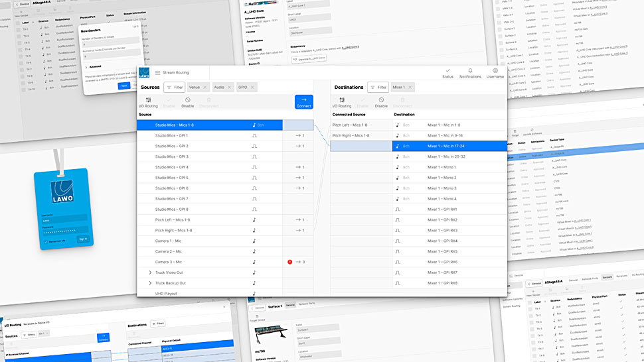
Task: Remove the Audio filter chip
Action: [229, 88]
